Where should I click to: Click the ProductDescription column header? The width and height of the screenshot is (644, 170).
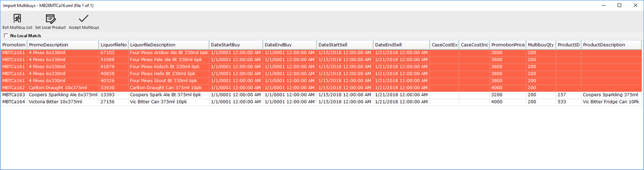coord(611,45)
